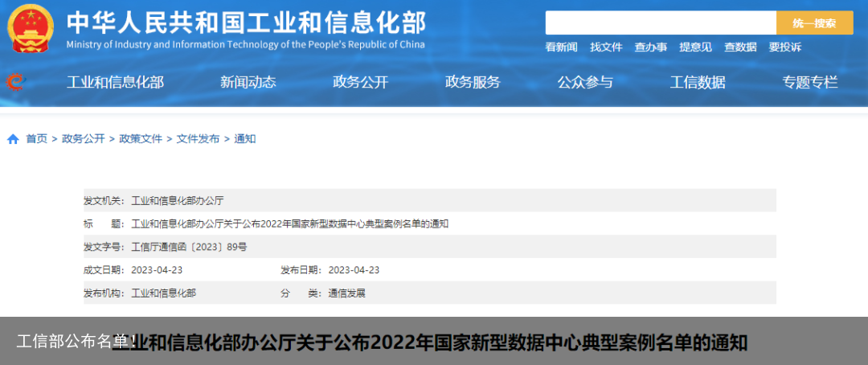Screen dimensions: 868x365
Task: Select the 发布机构 value 工业和信息化部
Action: click(163, 293)
